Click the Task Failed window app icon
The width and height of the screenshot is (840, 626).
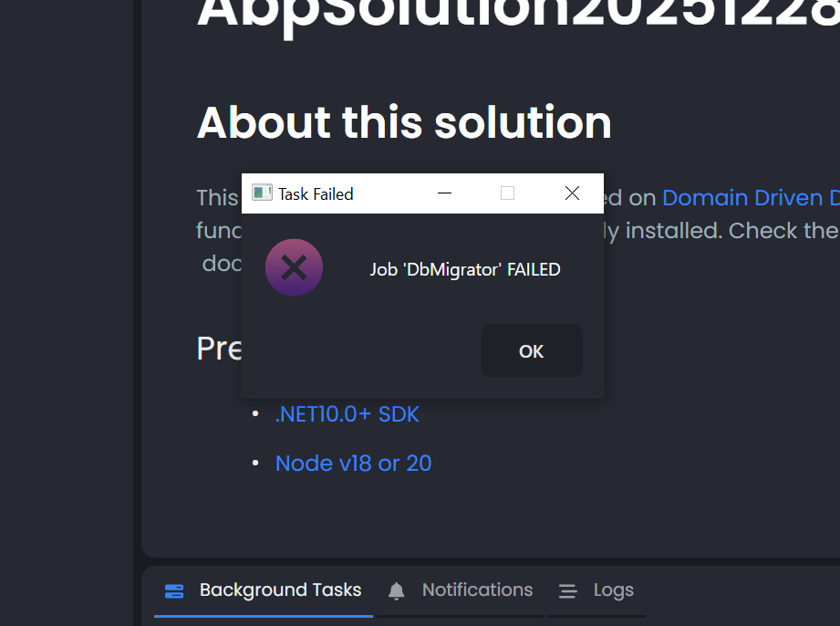click(262, 193)
